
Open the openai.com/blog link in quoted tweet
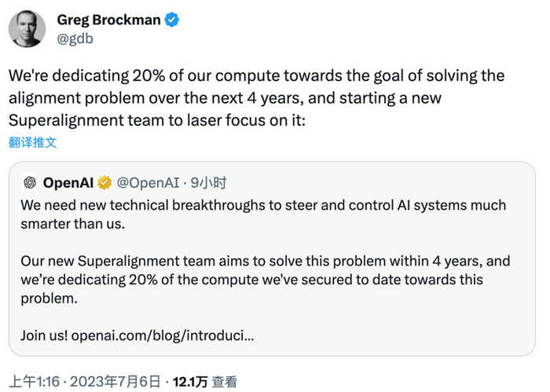click(162, 335)
